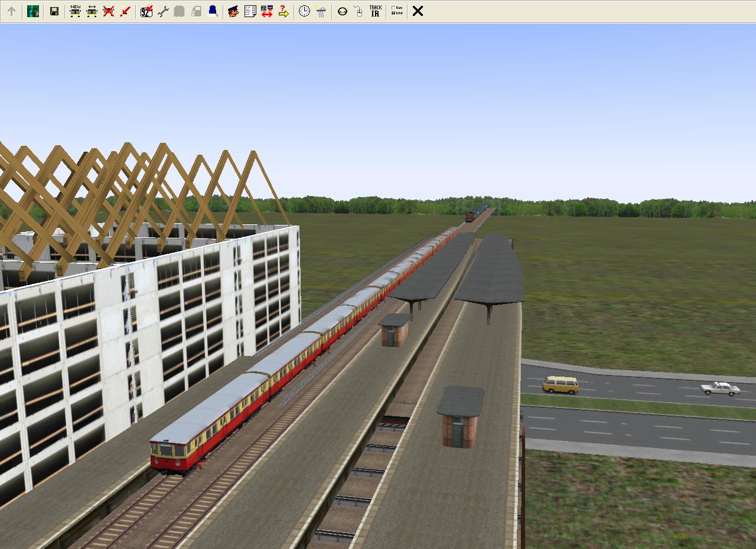Close using the black X toolbar button
The image size is (756, 549).
coord(418,11)
